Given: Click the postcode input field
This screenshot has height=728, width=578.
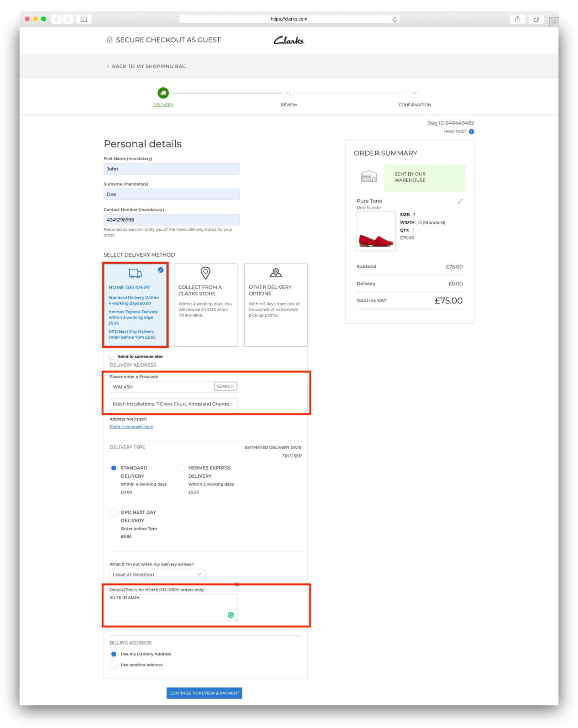Looking at the screenshot, I should pos(160,387).
